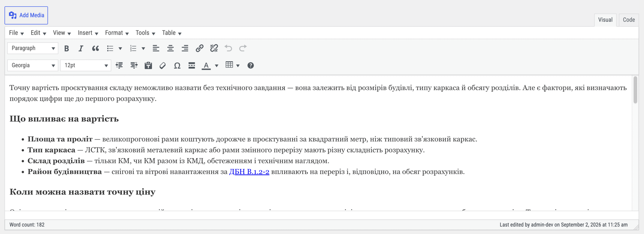This screenshot has height=234, width=644.
Task: Open text color picker arrow
Action: pyautogui.click(x=217, y=66)
